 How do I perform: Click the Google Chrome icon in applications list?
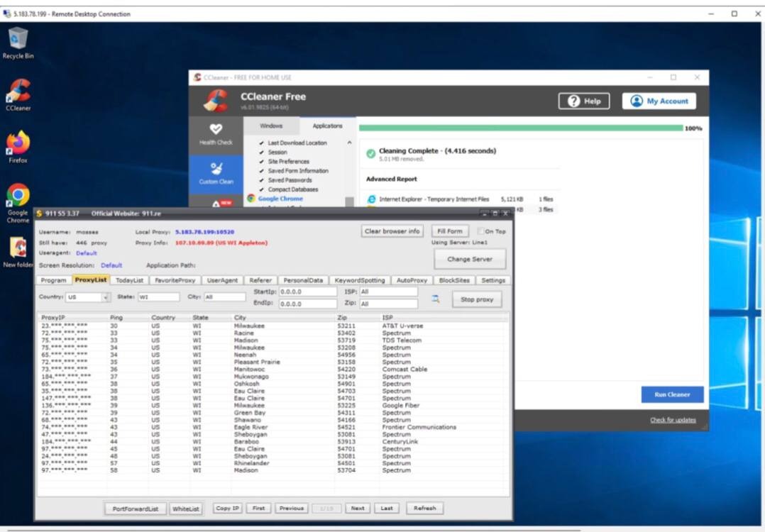point(251,199)
